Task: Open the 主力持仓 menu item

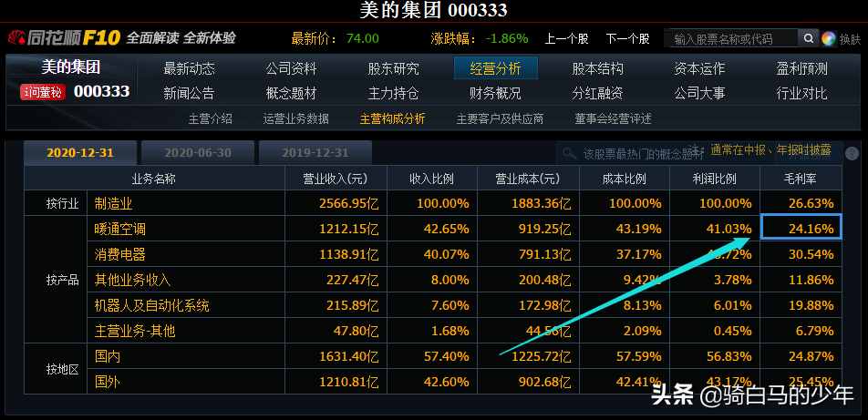Action: (394, 93)
